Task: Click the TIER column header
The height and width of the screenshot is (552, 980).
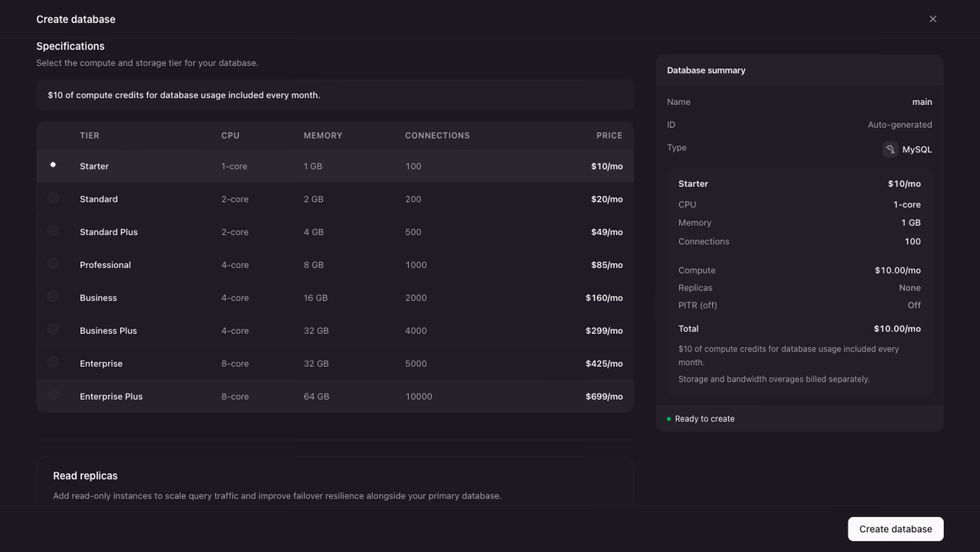Action: click(x=90, y=136)
